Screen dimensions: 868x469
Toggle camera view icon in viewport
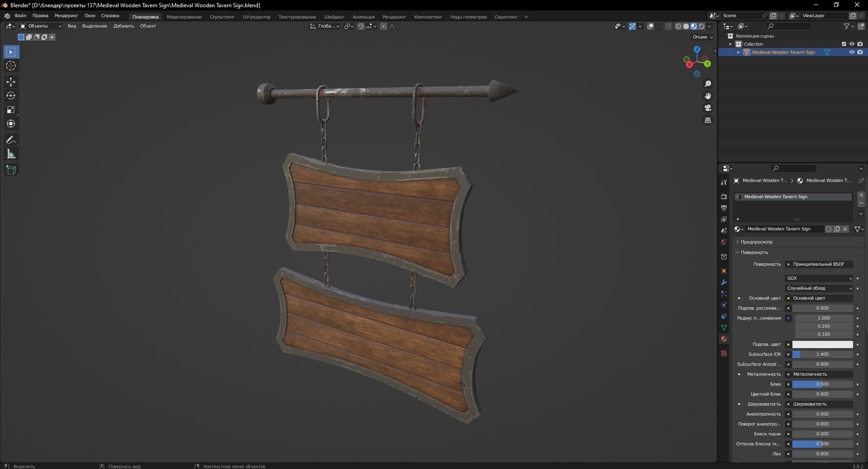coord(708,108)
